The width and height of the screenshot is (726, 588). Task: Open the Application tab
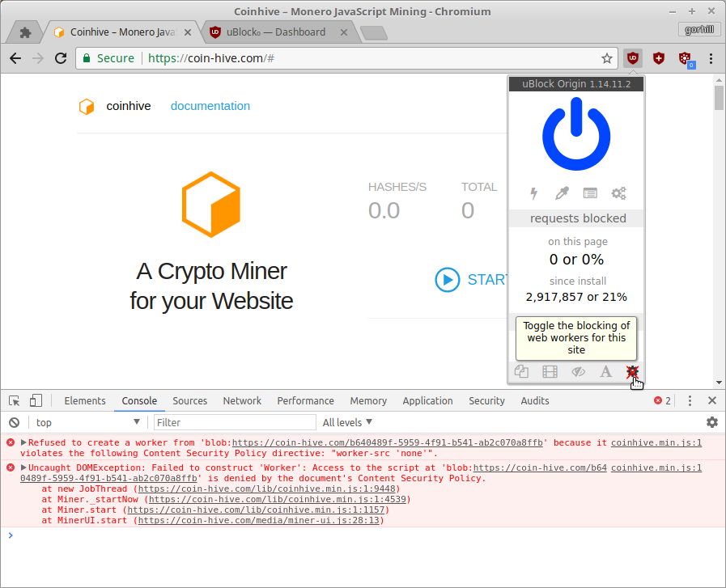tap(428, 400)
